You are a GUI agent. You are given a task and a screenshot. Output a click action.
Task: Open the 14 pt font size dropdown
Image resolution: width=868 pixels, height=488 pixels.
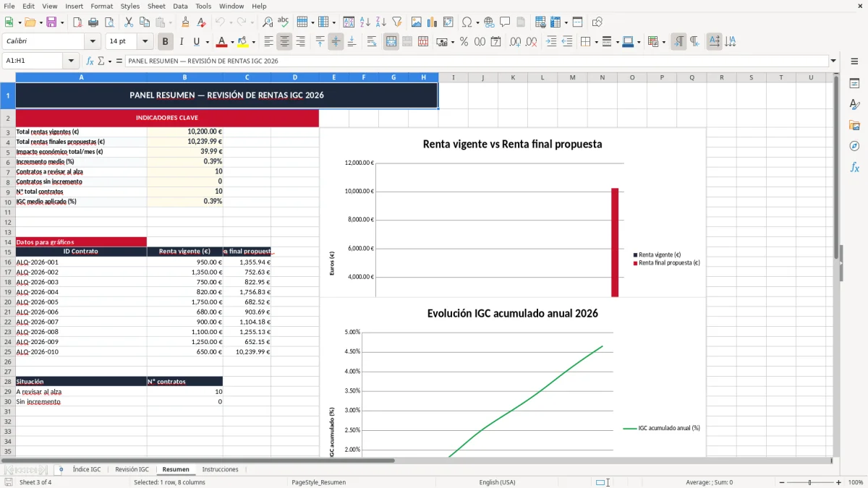click(x=145, y=42)
